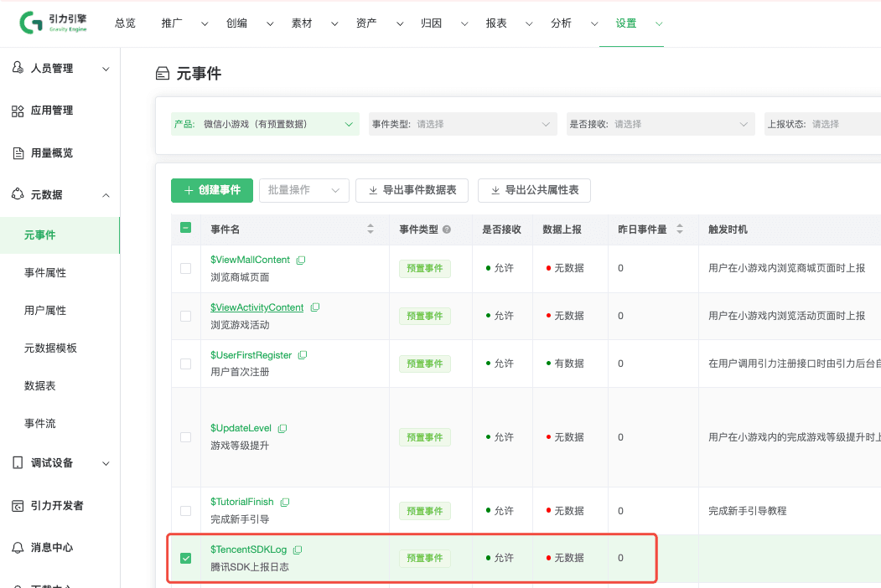Copy the $ViewMallContent event name
Screen dimensions: 881x588
coord(301,260)
